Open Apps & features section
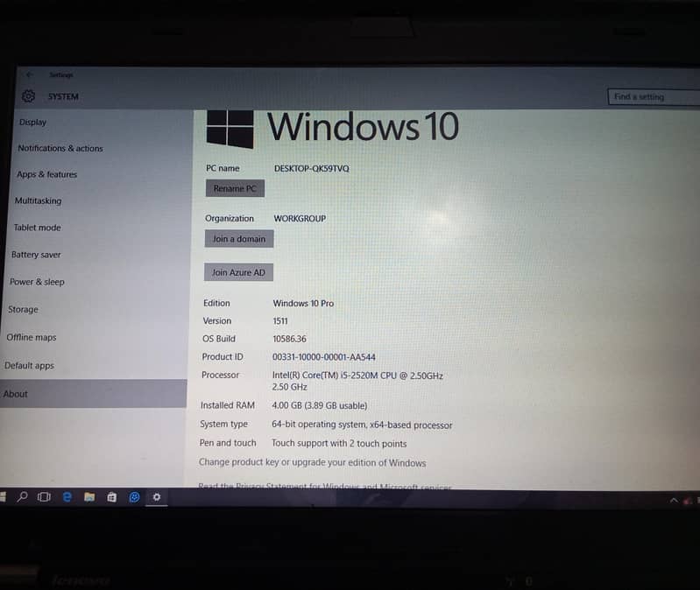The width and height of the screenshot is (700, 590). [x=47, y=174]
